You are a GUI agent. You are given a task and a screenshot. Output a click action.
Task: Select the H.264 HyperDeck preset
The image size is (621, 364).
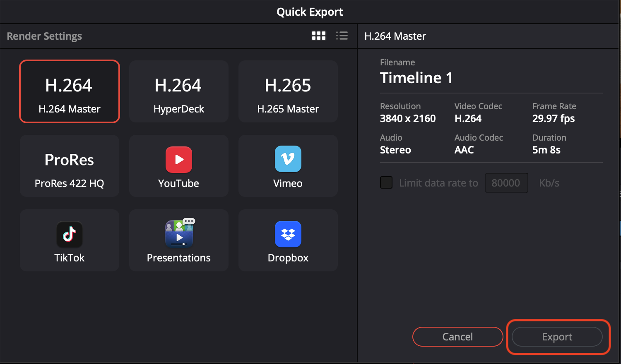[179, 91]
